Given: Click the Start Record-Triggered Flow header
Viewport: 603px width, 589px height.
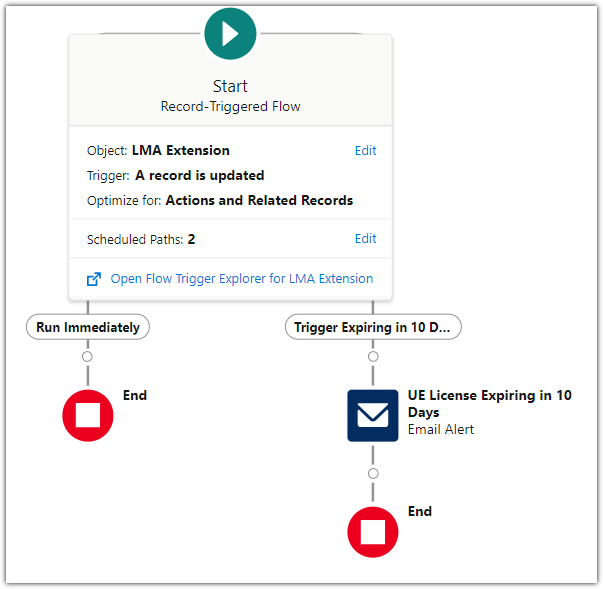Looking at the screenshot, I should click(x=230, y=96).
